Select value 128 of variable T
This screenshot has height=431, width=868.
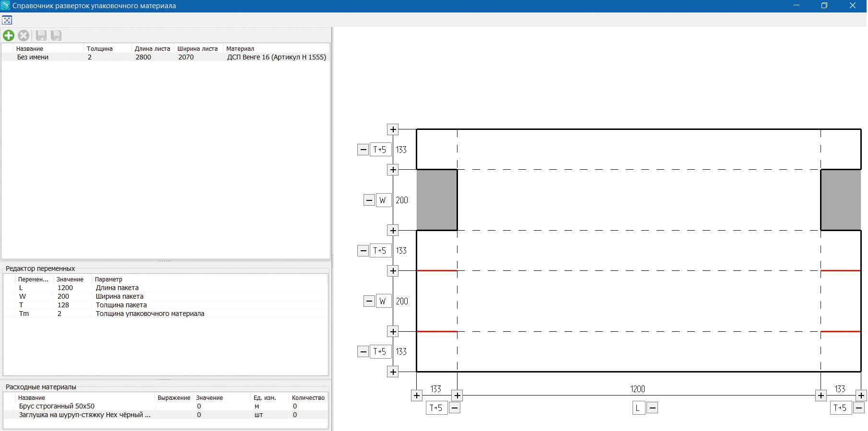63,305
